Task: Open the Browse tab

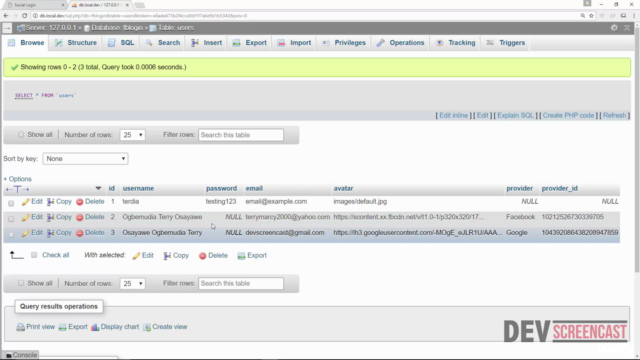Action: (26, 43)
